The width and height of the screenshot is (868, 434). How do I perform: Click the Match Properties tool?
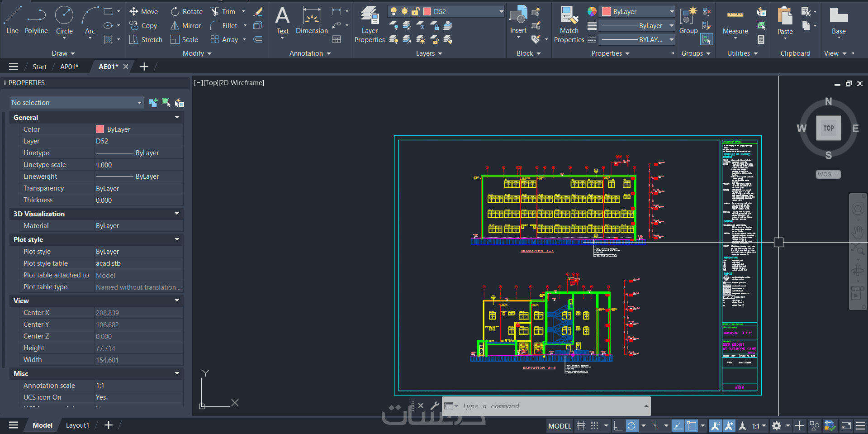point(569,25)
